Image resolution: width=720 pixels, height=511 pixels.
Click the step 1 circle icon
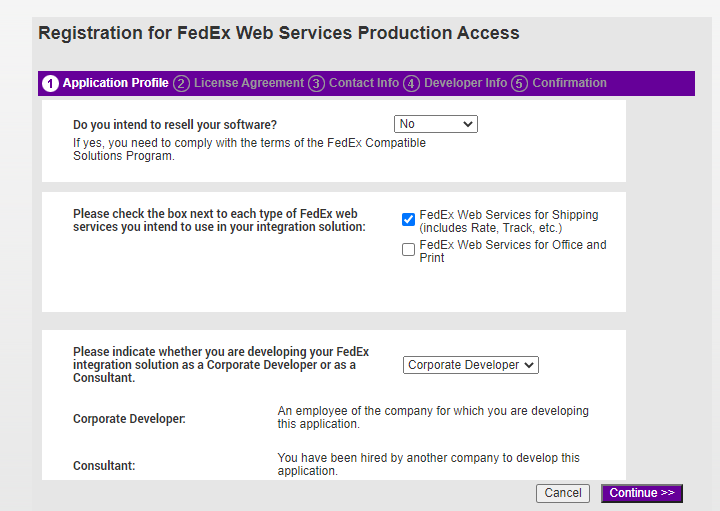pos(51,84)
